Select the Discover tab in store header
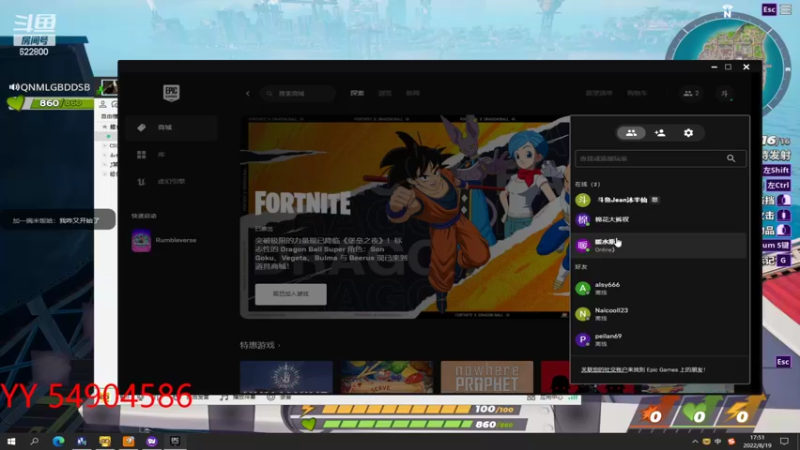The height and width of the screenshot is (450, 800). point(357,93)
